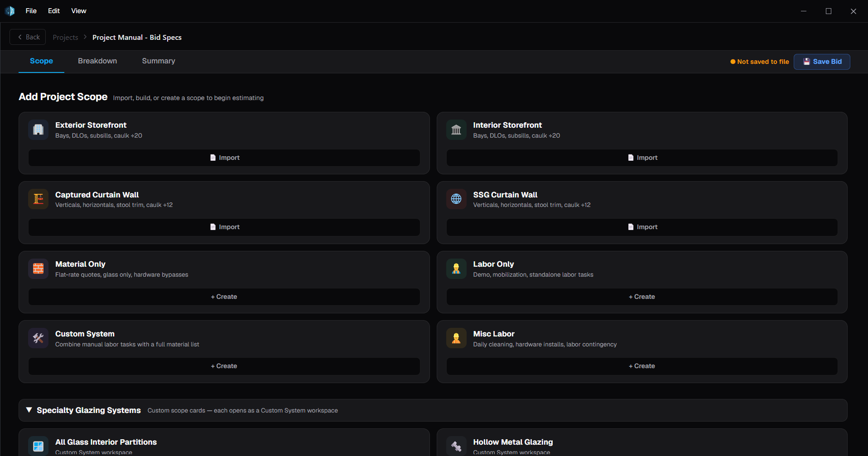
Task: Click 'Demo, mobilization, standalone labor tasks' text
Action: pyautogui.click(x=533, y=275)
